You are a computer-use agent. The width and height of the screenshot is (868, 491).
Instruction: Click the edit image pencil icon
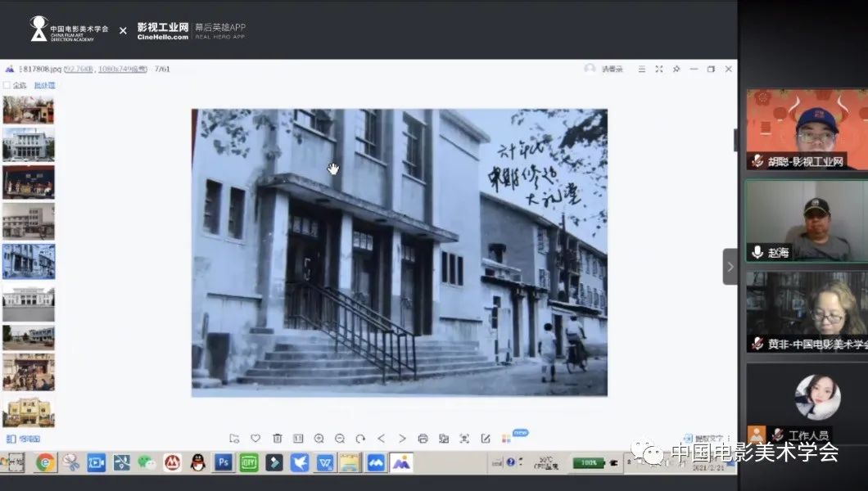pyautogui.click(x=486, y=439)
